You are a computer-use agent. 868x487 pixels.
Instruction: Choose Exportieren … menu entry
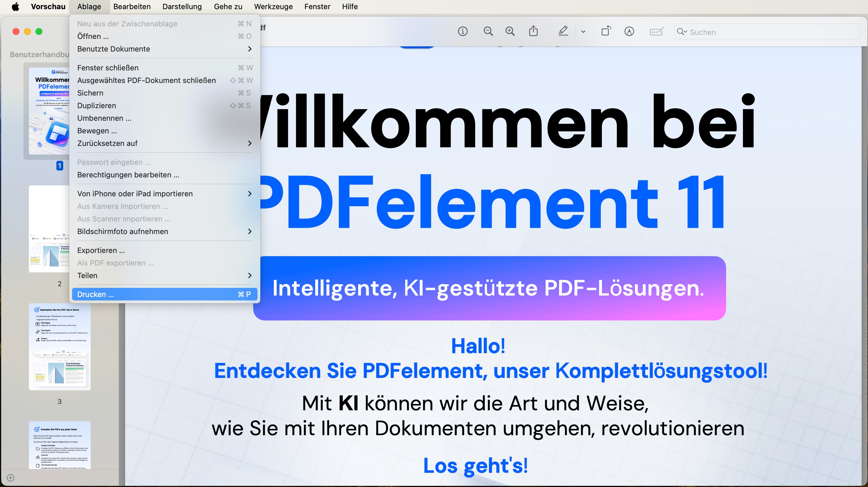165,250
